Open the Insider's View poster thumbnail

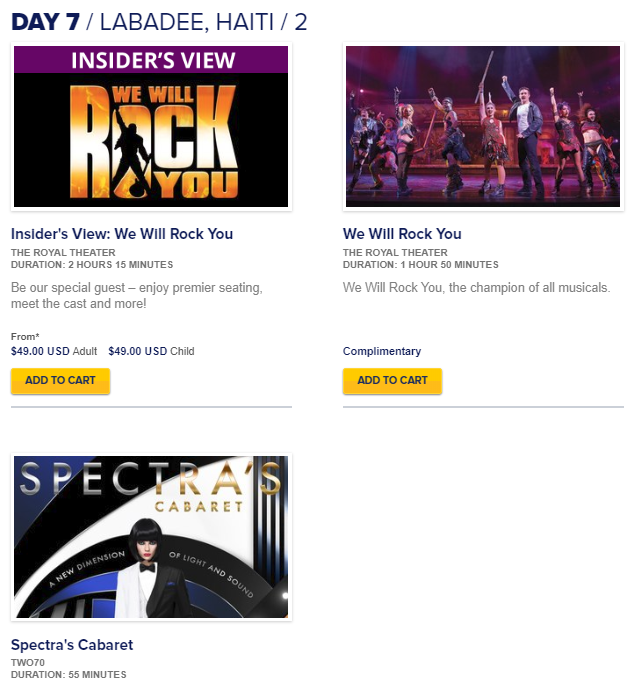[151, 127]
